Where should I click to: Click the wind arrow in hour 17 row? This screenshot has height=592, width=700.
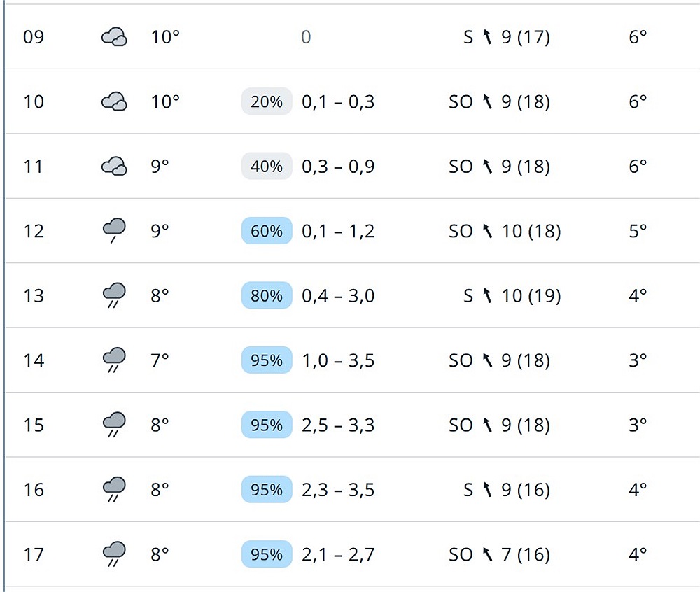(x=488, y=555)
